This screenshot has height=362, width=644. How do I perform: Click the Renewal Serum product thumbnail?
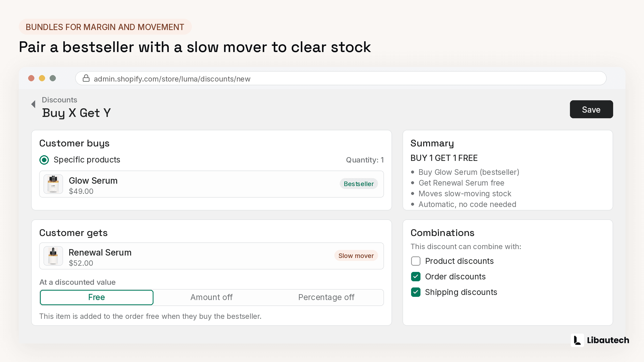pyautogui.click(x=53, y=256)
